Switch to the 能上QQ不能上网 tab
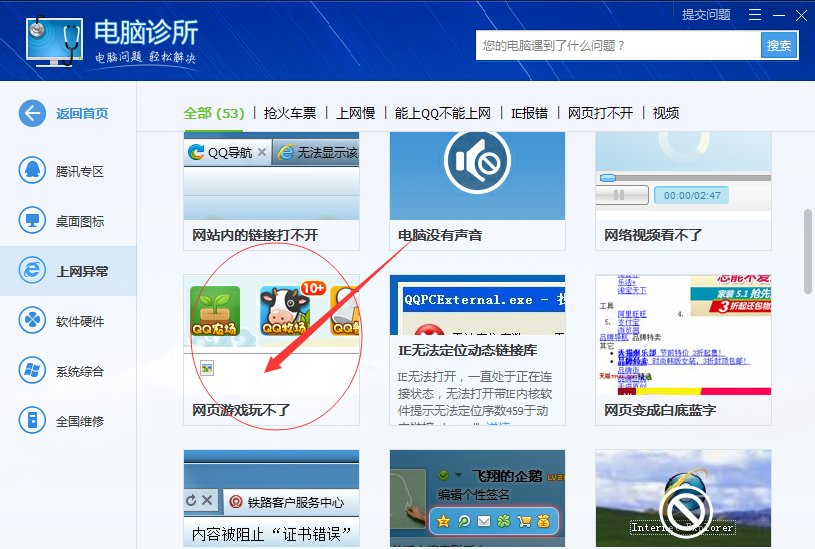Viewport: 815px width, 549px height. pyautogui.click(x=442, y=113)
